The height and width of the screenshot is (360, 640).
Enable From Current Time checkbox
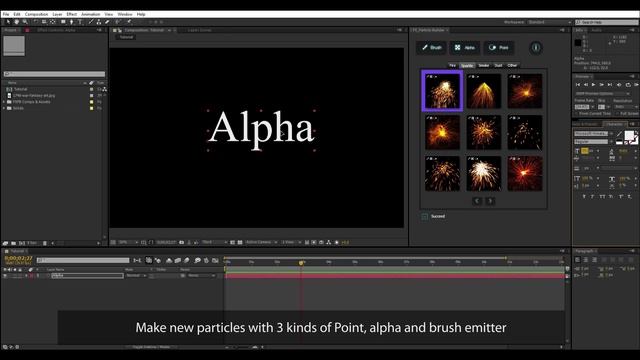pyautogui.click(x=577, y=113)
